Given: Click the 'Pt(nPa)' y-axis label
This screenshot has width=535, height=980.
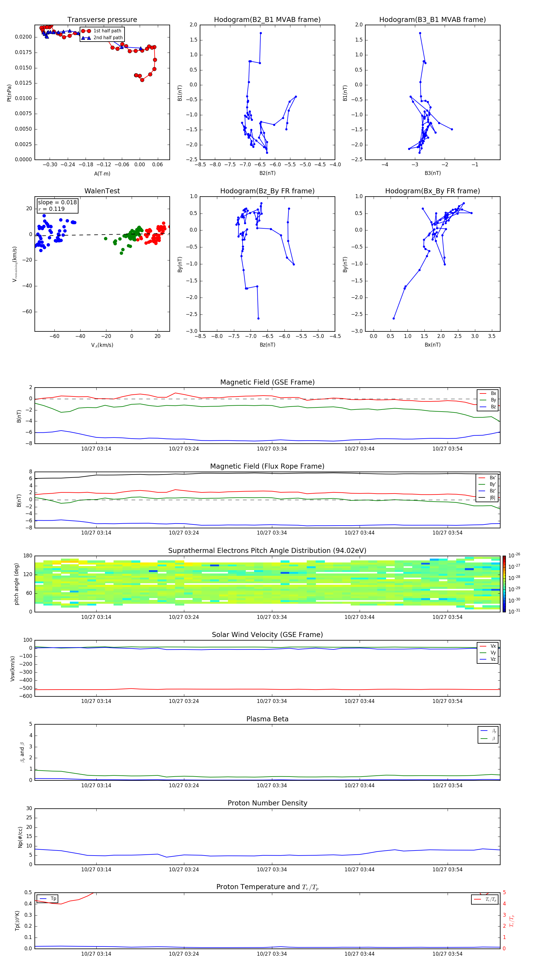Looking at the screenshot, I should pos(9,92).
